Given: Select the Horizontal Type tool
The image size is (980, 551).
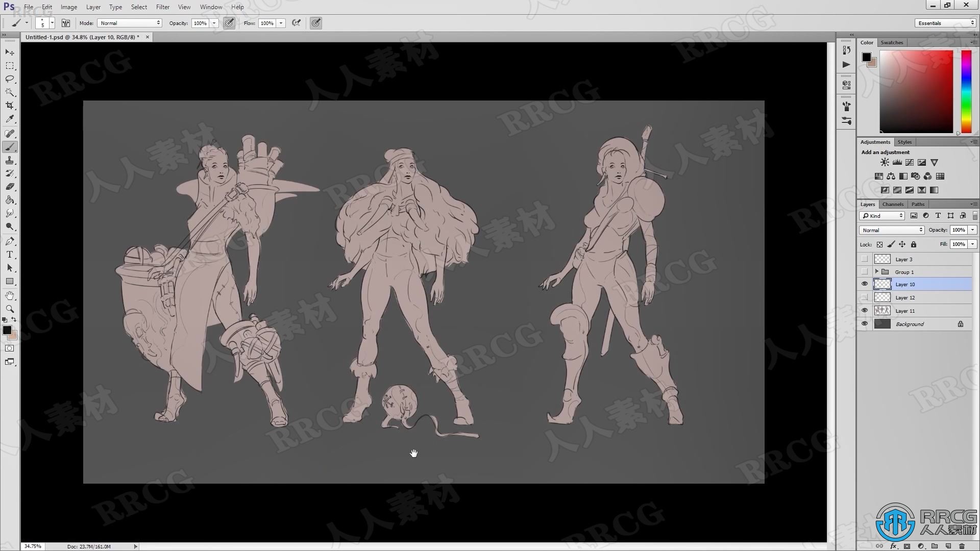Looking at the screenshot, I should [10, 255].
